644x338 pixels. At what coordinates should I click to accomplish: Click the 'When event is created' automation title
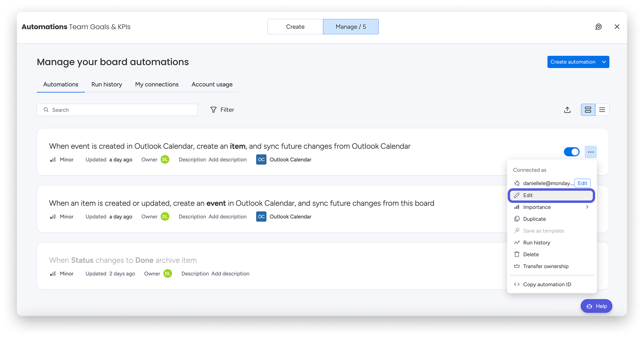tap(230, 146)
